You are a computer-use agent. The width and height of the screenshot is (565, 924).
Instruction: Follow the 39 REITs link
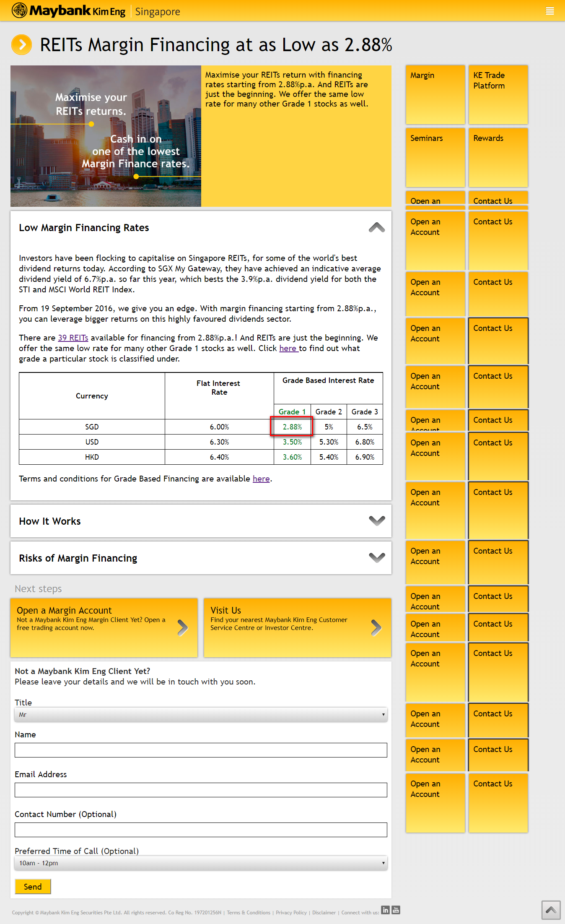(x=73, y=338)
